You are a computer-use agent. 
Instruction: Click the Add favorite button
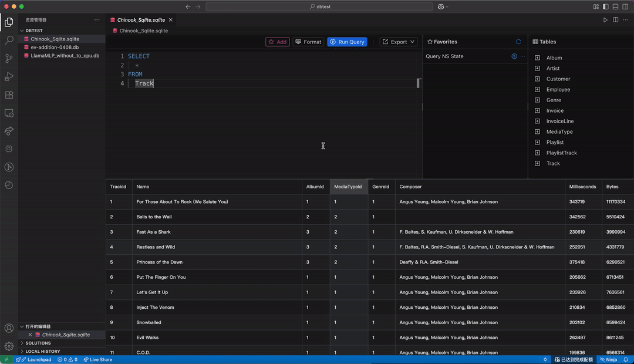click(277, 42)
